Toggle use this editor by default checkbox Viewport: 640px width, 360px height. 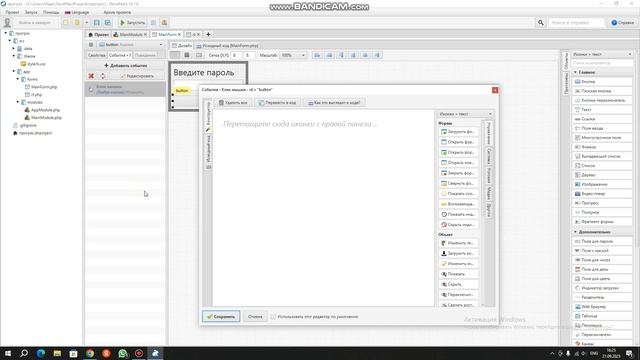point(273,316)
